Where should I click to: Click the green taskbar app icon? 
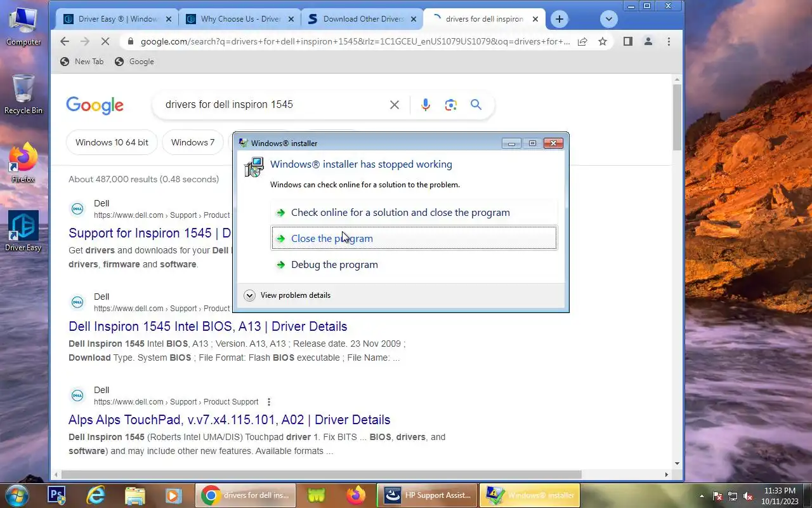coord(317,495)
